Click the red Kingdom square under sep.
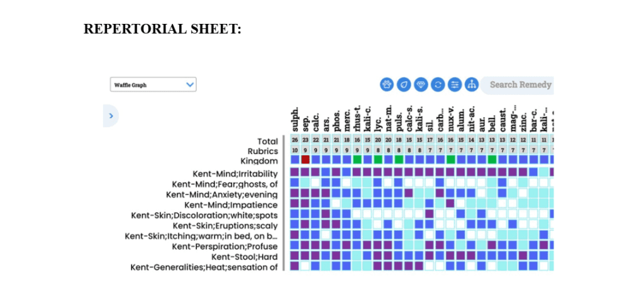 306,160
